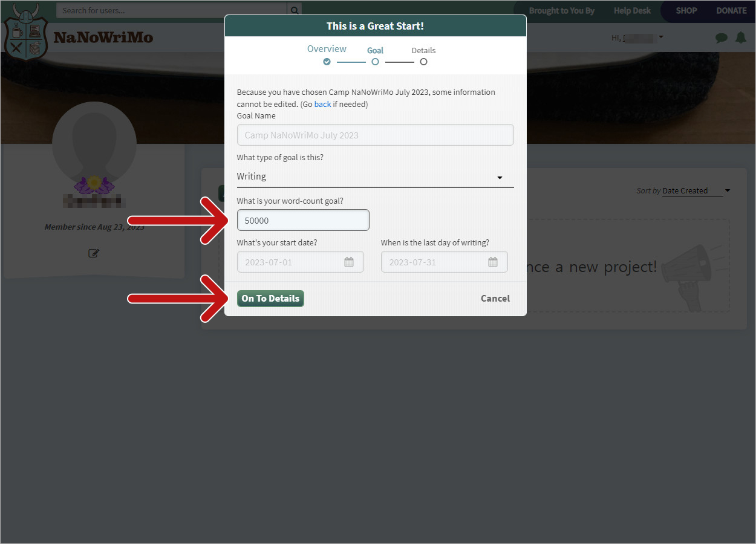Click the Goal step circle
Screen dimensions: 756x544
[x=375, y=62]
